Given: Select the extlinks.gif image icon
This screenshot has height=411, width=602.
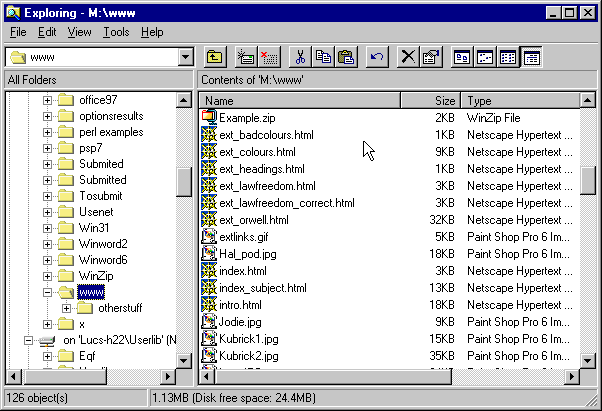Looking at the screenshot, I should 209,237.
